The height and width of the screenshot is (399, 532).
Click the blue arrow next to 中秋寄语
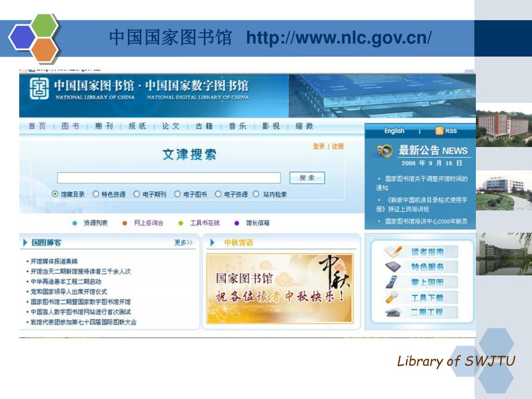click(212, 243)
